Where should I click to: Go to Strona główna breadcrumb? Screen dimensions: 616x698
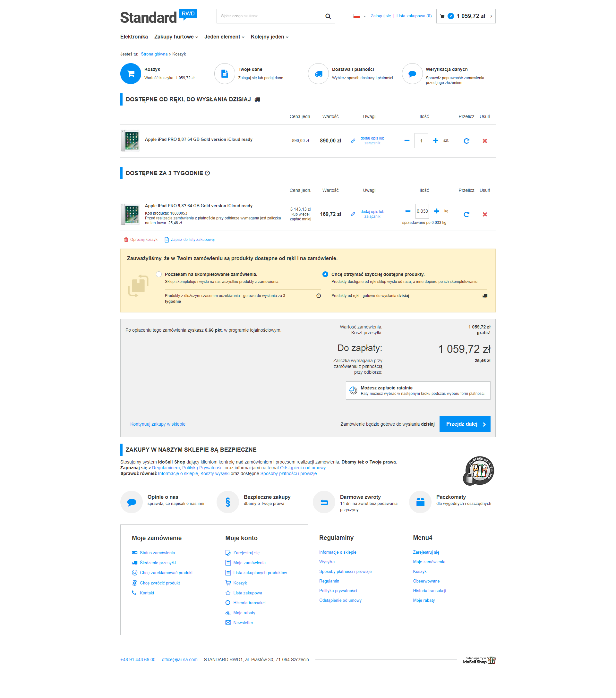154,54
